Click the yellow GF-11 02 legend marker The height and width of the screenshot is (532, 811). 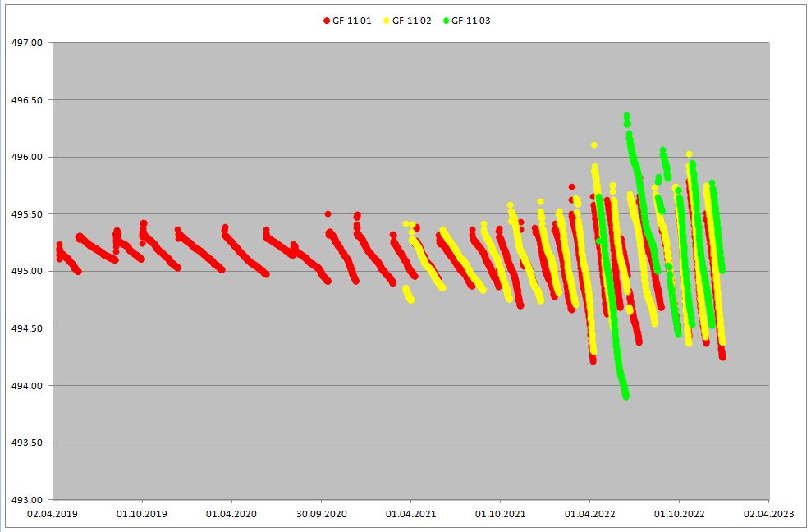pyautogui.click(x=386, y=21)
